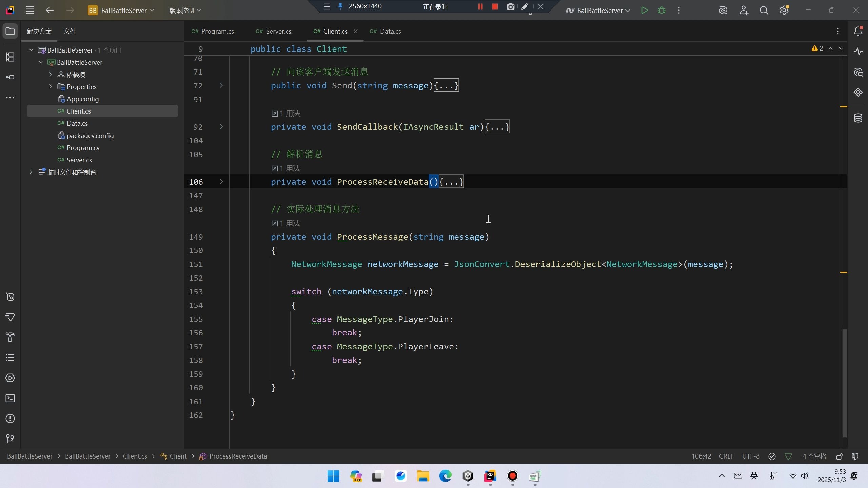Click the Debug bug icon
The width and height of the screenshot is (868, 488).
662,11
